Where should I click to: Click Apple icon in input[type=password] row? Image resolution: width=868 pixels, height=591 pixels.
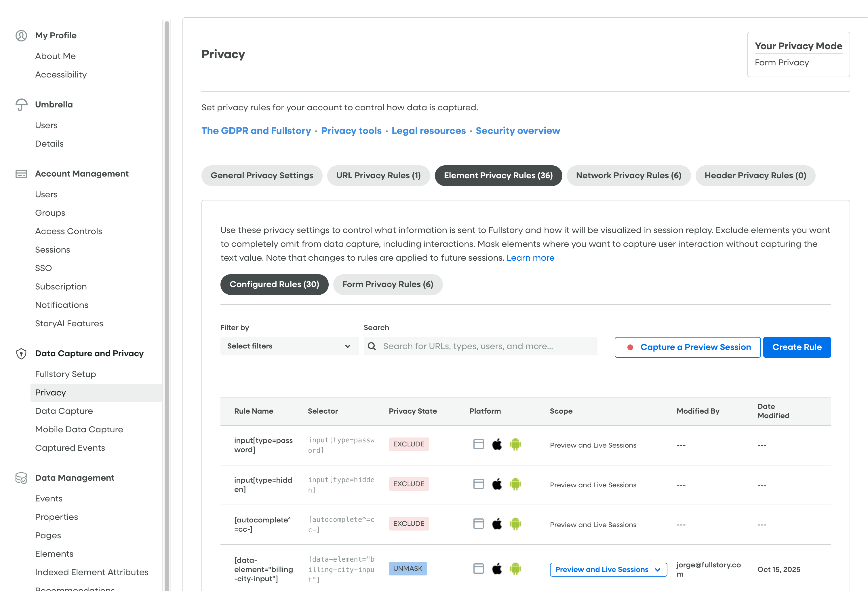point(497,444)
